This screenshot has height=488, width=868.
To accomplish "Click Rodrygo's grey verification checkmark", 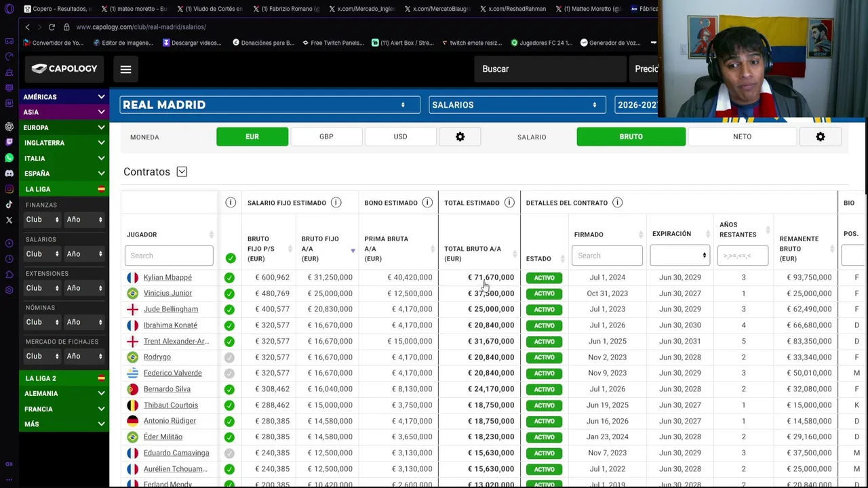I will pos(229,357).
